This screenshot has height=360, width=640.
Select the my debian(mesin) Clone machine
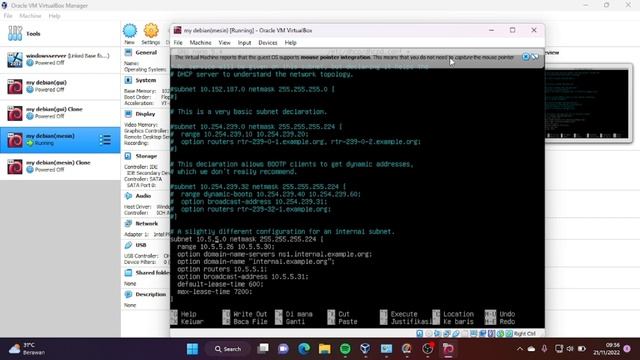(x=60, y=166)
